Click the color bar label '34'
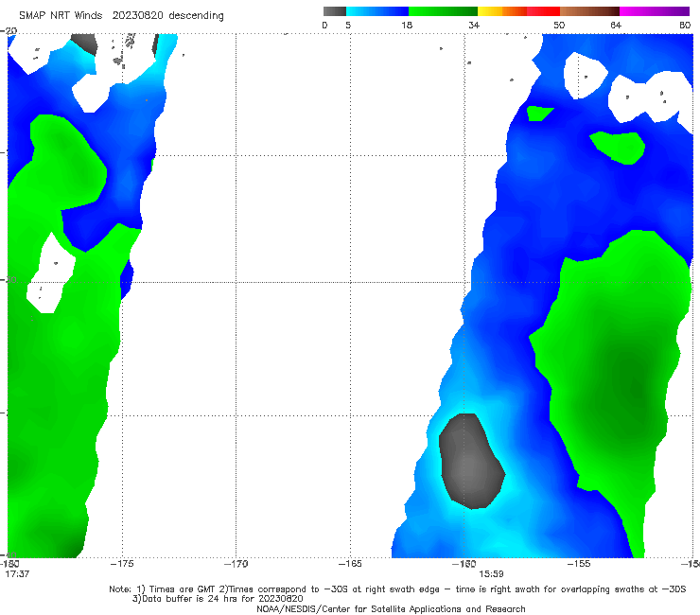700x615 pixels. (x=474, y=25)
